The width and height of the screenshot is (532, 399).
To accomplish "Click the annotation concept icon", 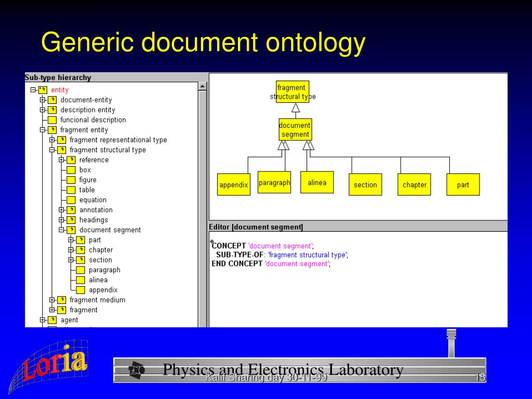I will [x=71, y=210].
